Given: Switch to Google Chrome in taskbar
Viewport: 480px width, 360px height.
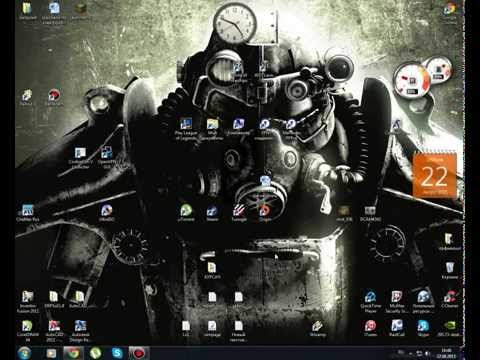Looking at the screenshot, I should click(x=74, y=353).
